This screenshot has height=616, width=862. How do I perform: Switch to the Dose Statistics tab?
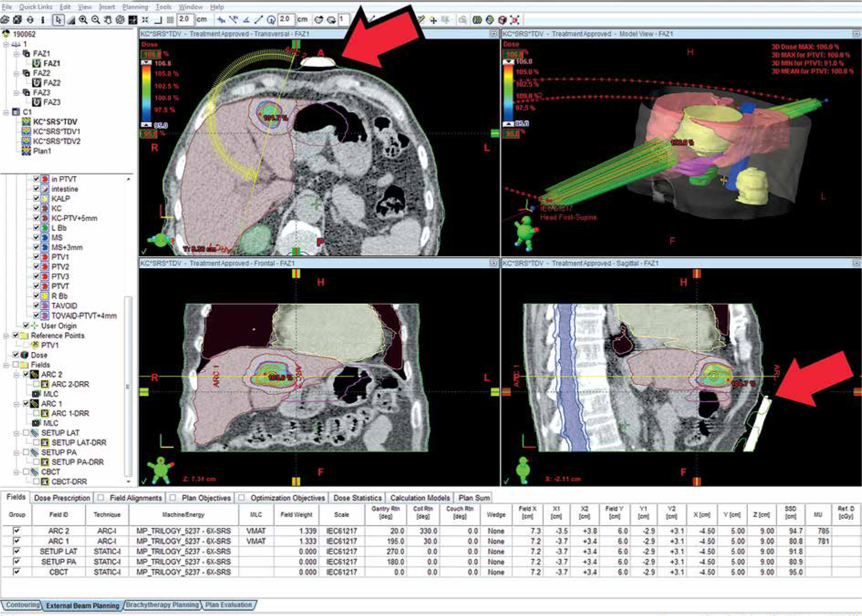click(x=357, y=498)
